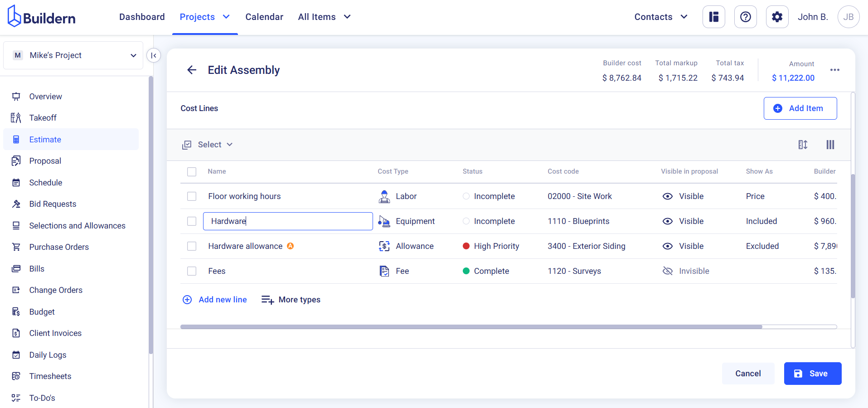Click the Overview sidebar icon
This screenshot has height=408, width=868.
click(x=16, y=97)
